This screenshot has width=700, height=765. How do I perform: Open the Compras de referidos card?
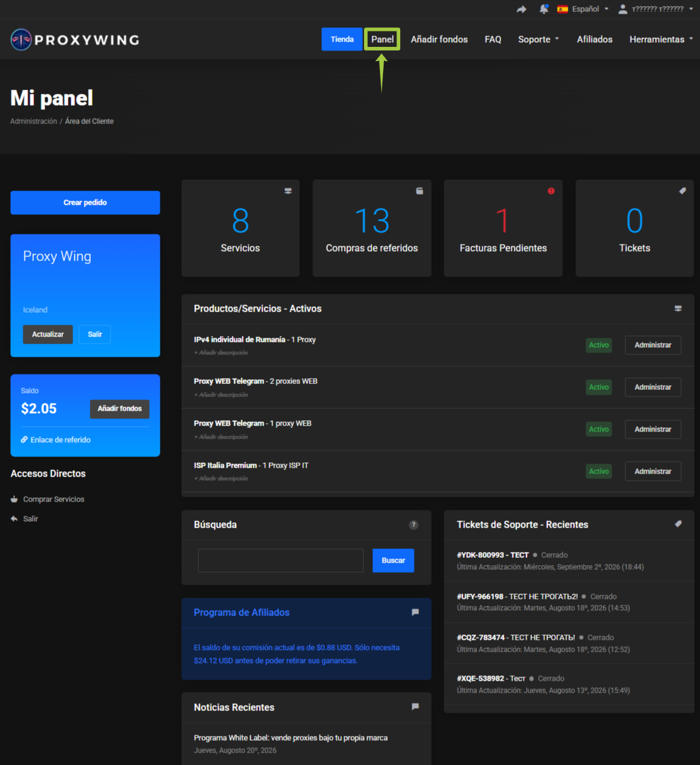372,228
